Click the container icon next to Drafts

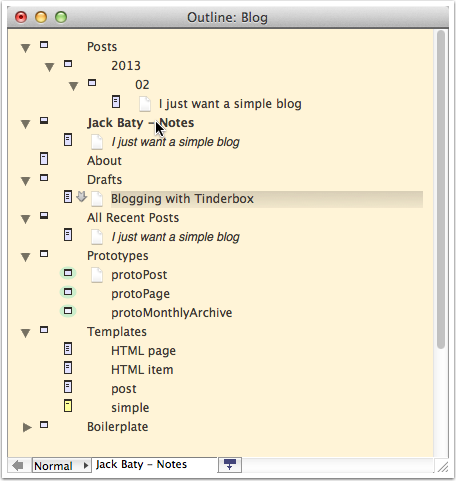[x=44, y=177]
